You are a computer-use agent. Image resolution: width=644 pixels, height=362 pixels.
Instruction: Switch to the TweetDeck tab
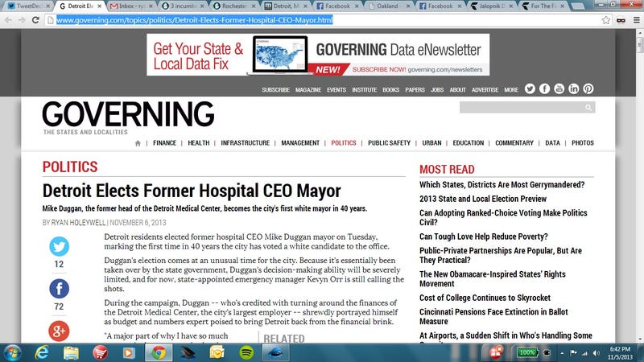tap(27, 6)
